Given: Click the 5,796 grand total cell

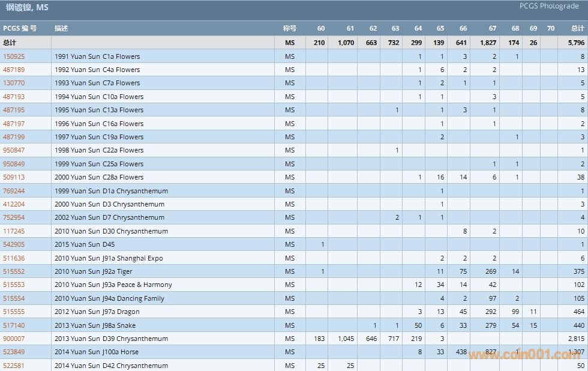Looking at the screenshot, I should click(x=575, y=43).
